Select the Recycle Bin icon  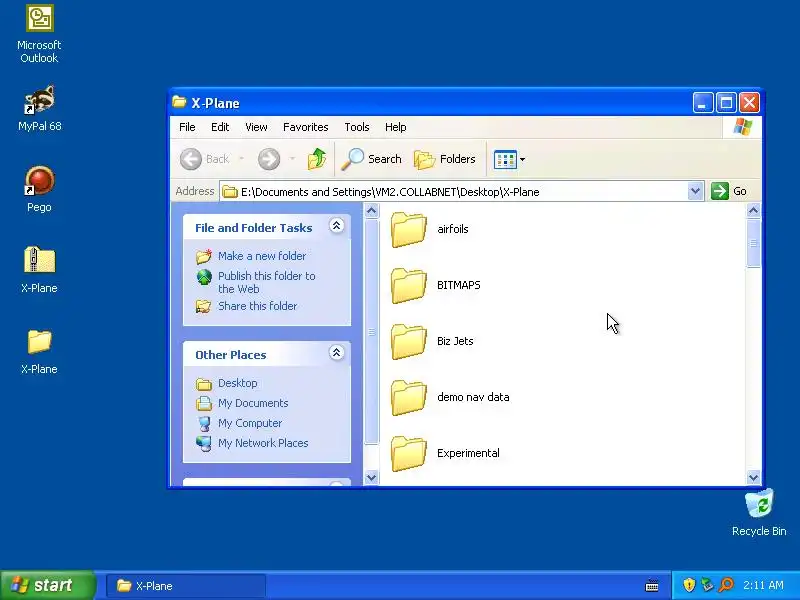point(759,513)
